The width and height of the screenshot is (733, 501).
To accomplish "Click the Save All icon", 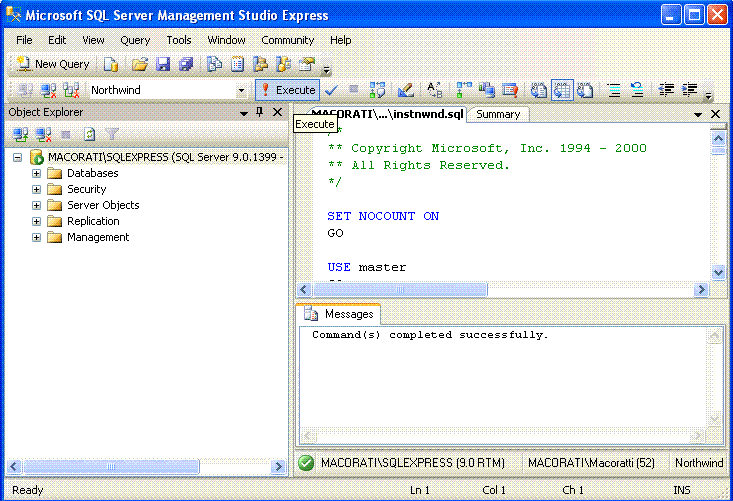I will click(x=186, y=64).
